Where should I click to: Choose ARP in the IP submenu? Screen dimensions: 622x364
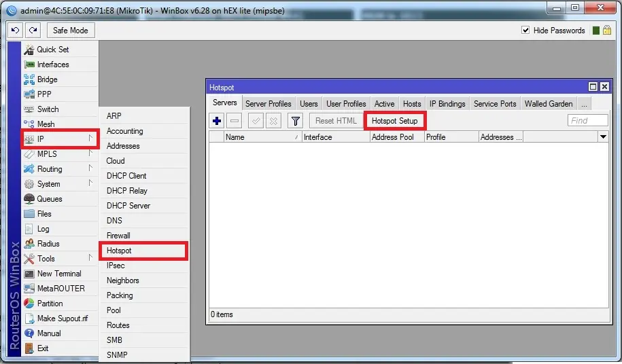145,116
